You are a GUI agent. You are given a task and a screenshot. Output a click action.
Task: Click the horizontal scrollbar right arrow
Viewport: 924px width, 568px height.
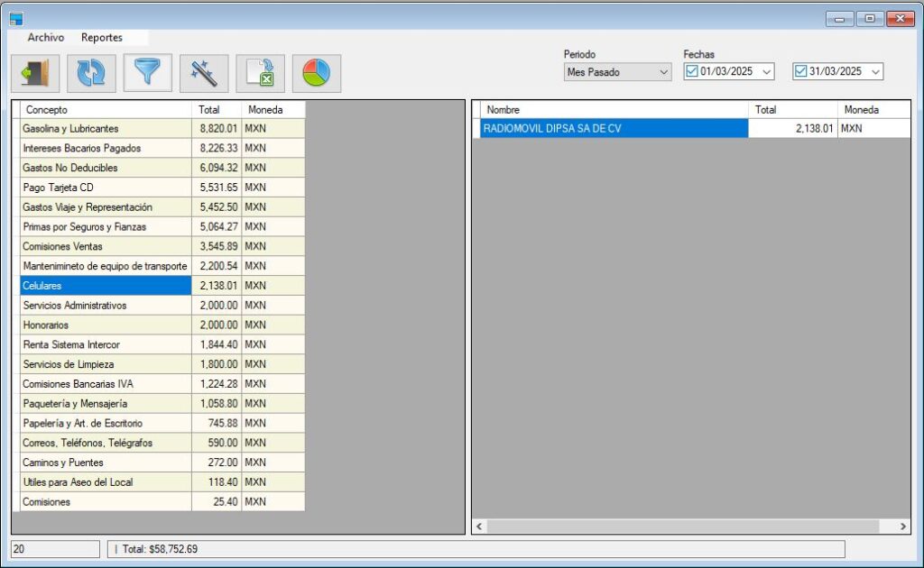point(903,526)
